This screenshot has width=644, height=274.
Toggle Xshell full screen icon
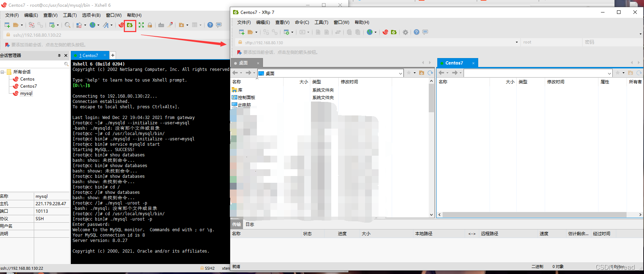(x=141, y=25)
